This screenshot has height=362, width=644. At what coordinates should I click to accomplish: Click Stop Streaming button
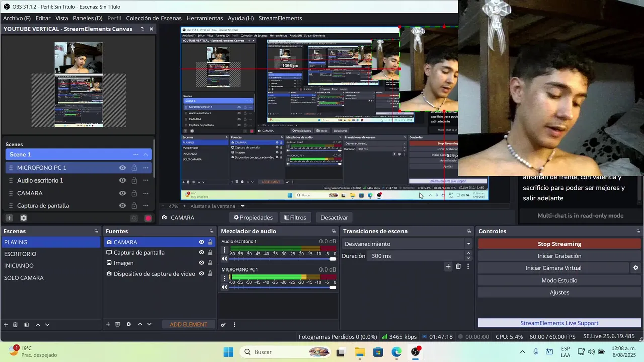(x=559, y=244)
